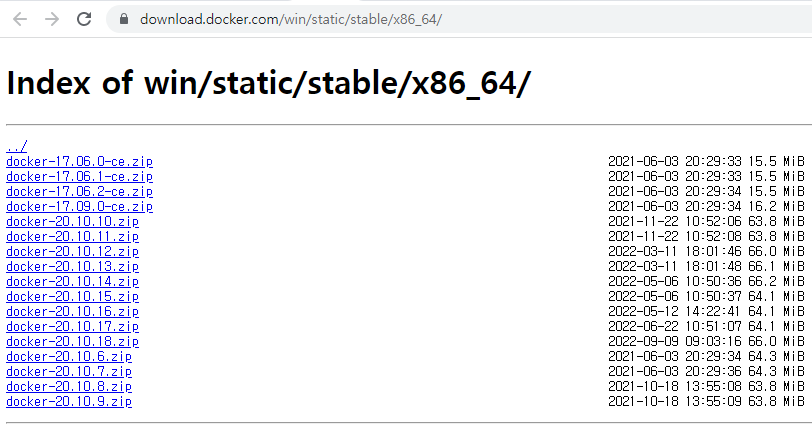Download docker-20.10.8.zip

(69, 387)
